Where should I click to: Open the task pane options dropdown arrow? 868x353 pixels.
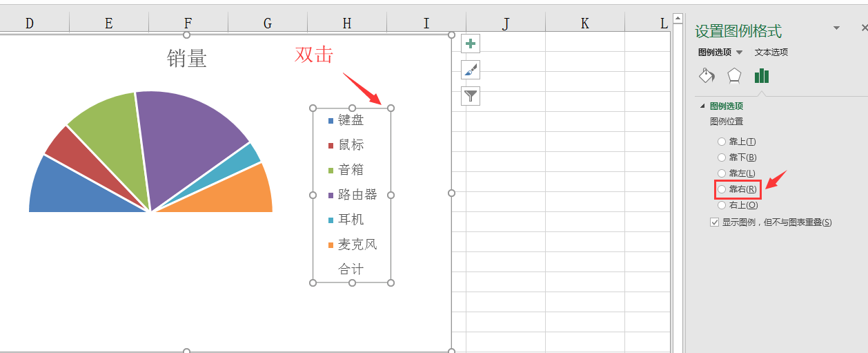(x=837, y=28)
